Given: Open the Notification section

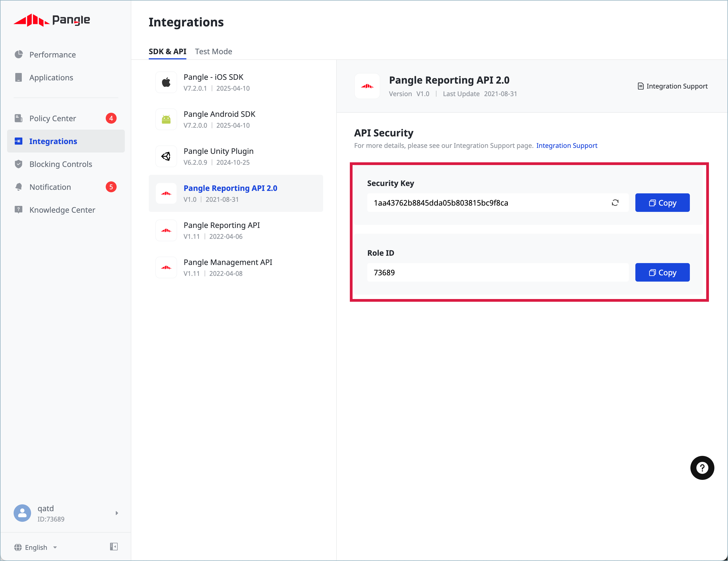Looking at the screenshot, I should pyautogui.click(x=66, y=187).
